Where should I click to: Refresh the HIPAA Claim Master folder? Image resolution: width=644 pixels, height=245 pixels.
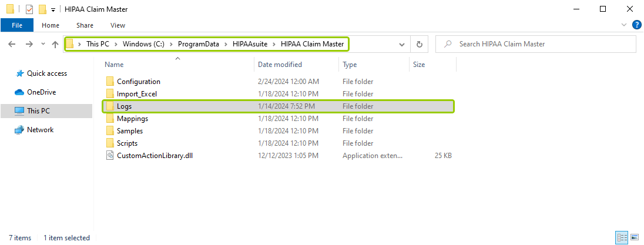coord(419,44)
